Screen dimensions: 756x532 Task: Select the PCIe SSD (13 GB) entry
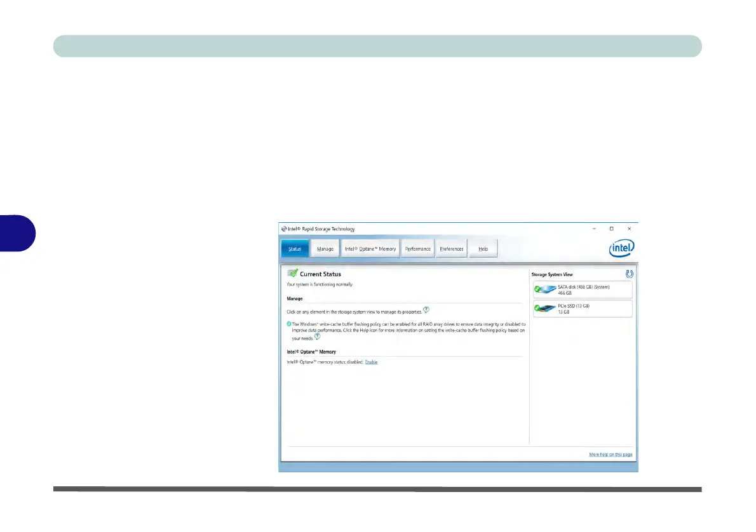coord(583,309)
